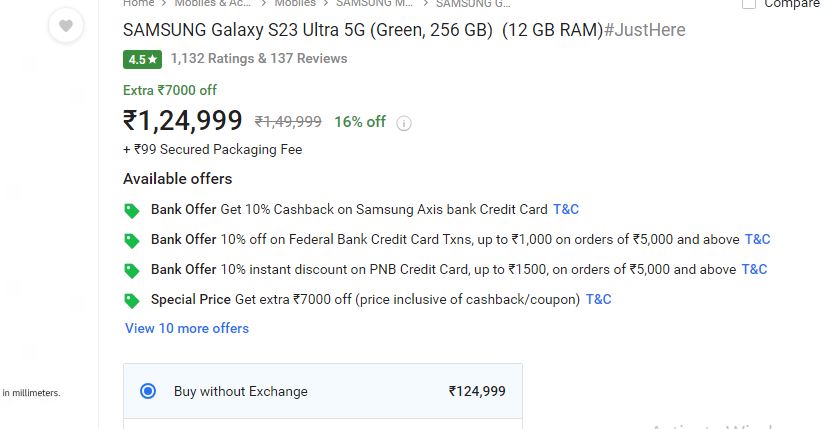Open Home in the breadcrumb
Image resolution: width=828 pixels, height=429 pixels.
pos(138,3)
